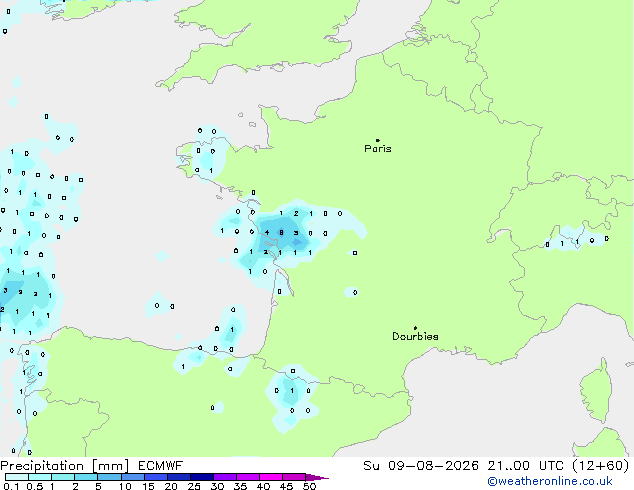Select the 40–45 mm magenta legend swatch
Viewport: 634px width, 490px height.
(x=271, y=477)
